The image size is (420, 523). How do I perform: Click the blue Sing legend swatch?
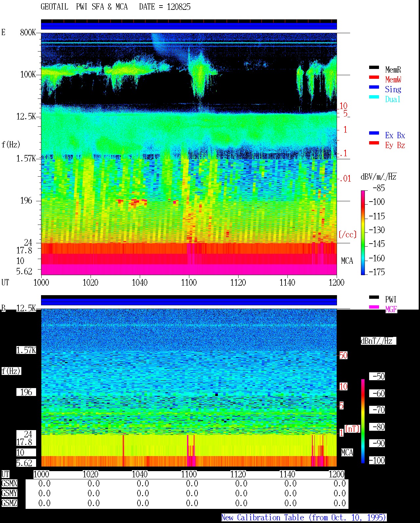(x=374, y=87)
